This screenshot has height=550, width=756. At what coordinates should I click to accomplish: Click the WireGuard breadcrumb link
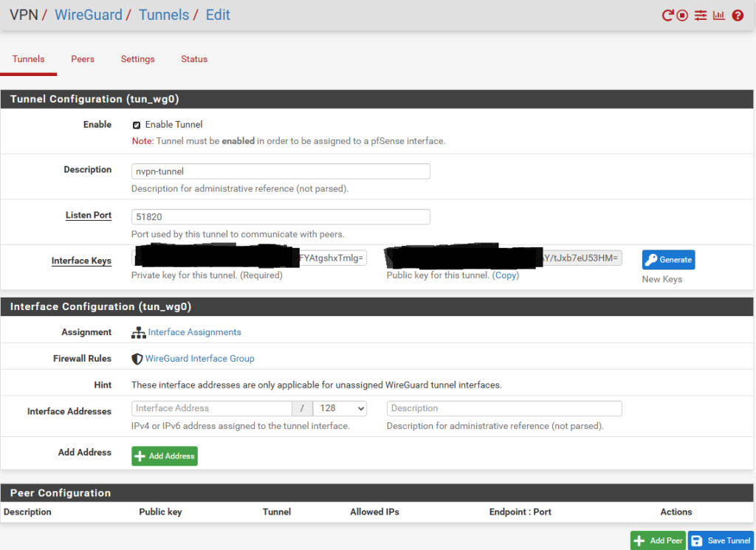(x=89, y=15)
